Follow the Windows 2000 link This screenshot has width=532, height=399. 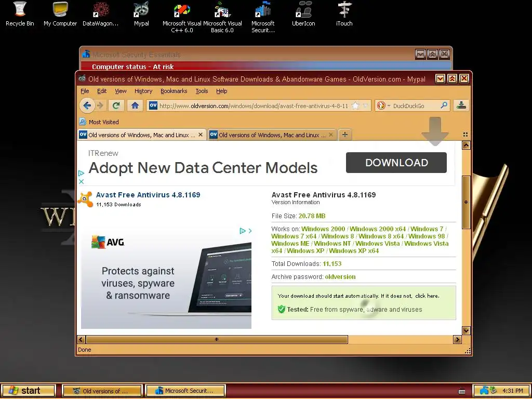(323, 229)
